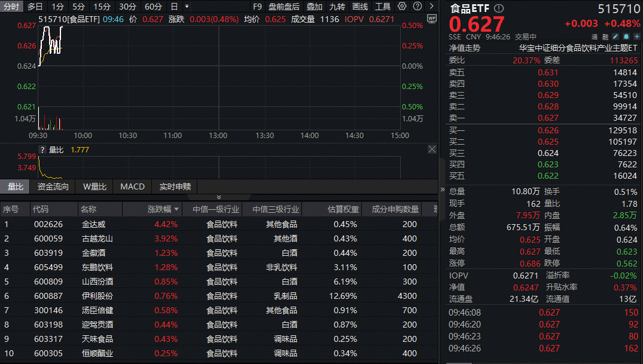
Task: Expand more toolbar options with the > arrow
Action: coord(431,5)
